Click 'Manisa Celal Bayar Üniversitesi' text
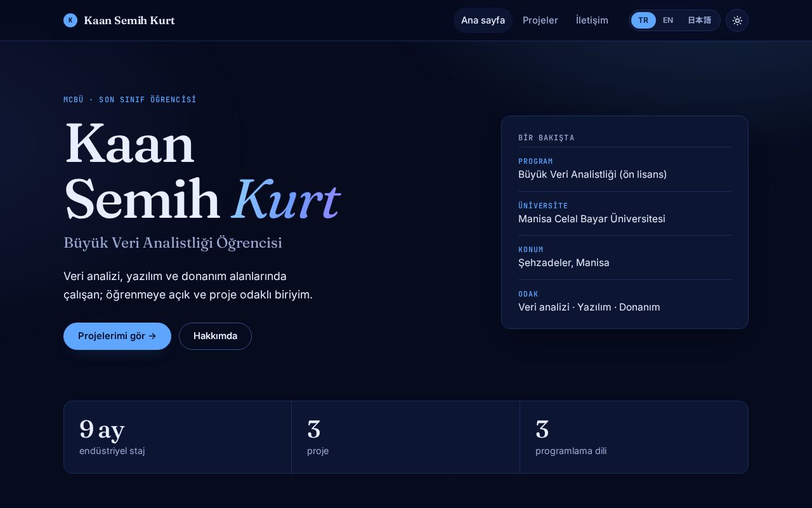 click(592, 218)
